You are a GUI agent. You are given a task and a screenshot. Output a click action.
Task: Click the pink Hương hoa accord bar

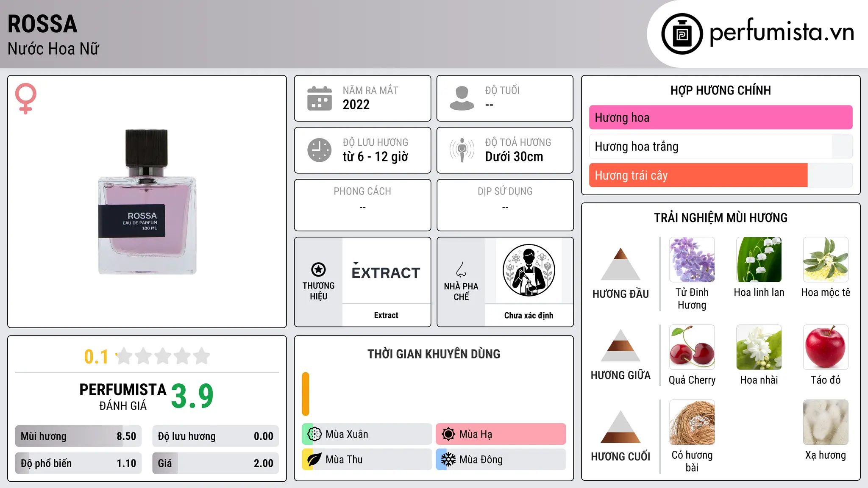pos(721,117)
